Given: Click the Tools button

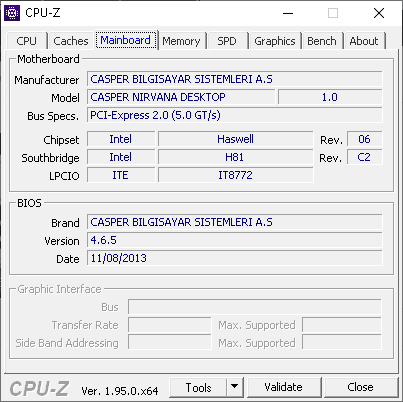Looking at the screenshot, I should (198, 387).
